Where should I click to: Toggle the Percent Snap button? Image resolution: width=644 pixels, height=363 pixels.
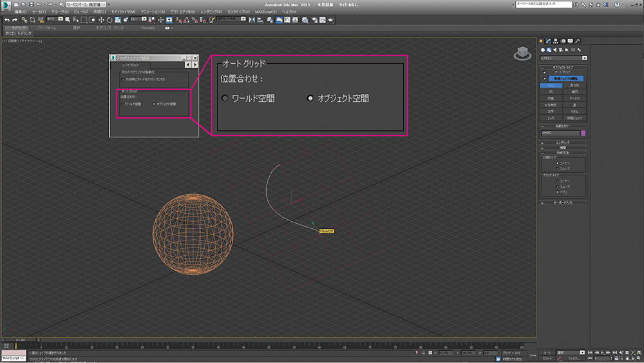(x=194, y=20)
